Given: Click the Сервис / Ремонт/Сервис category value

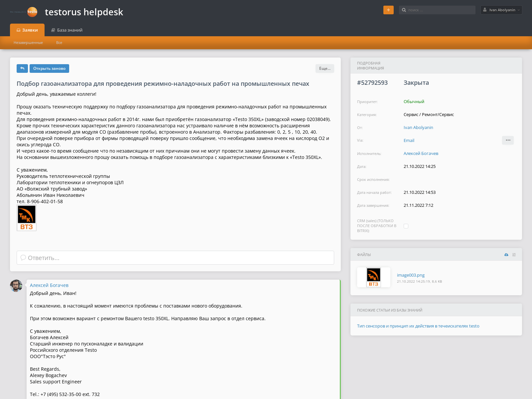Looking at the screenshot, I should pyautogui.click(x=429, y=114).
